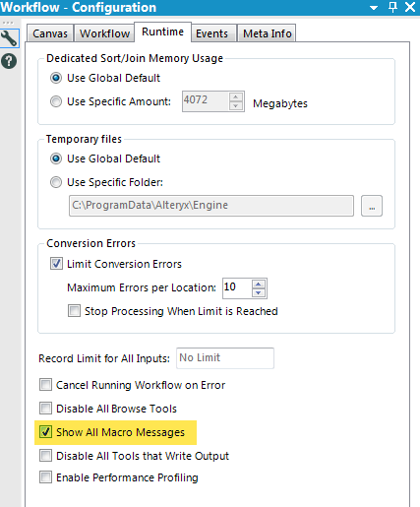Decrease maximum errors per location
Viewport: 420px width, 507px height.
(x=259, y=292)
